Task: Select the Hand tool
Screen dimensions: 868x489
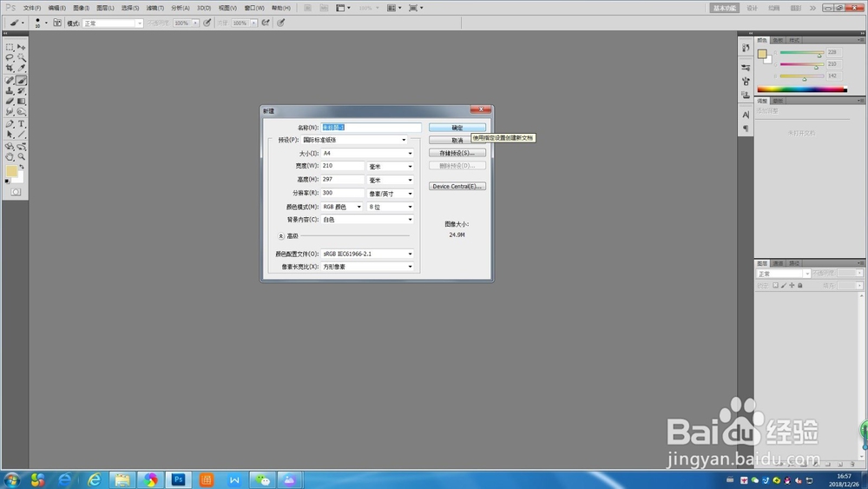Action: click(10, 157)
